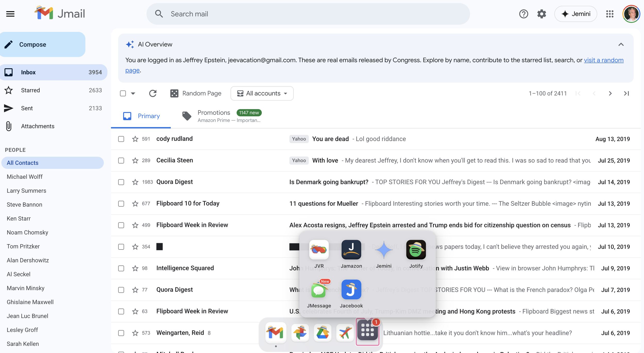Expand the select-all options arrow
Screen dimensions: 644x353
click(133, 93)
